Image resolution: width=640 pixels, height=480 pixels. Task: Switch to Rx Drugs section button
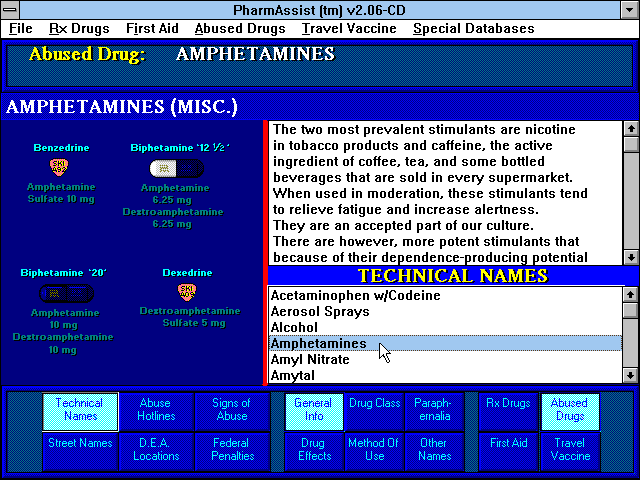tap(509, 411)
